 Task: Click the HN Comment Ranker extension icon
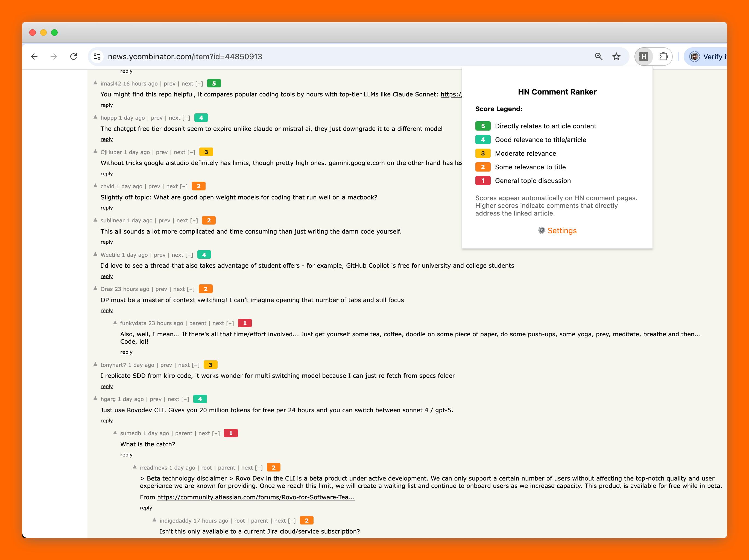[643, 57]
